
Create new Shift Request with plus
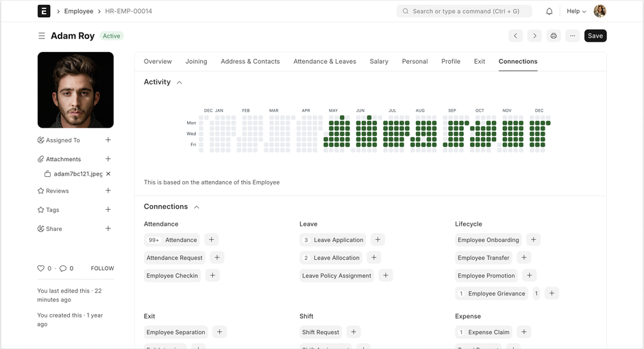pos(354,332)
